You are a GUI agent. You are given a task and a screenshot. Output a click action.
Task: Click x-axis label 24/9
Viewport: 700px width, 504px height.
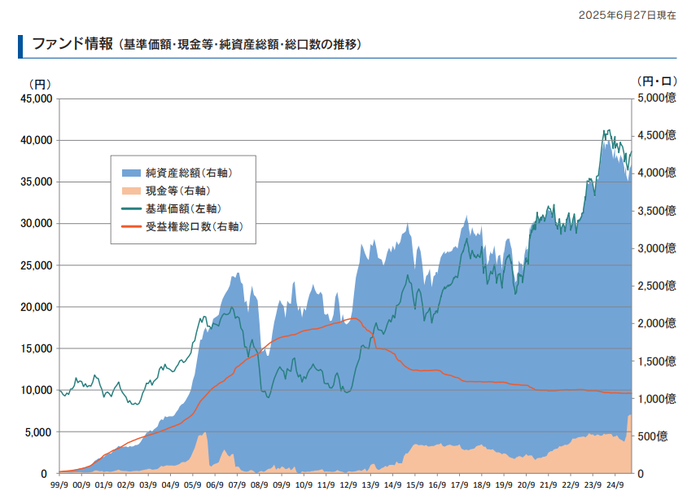click(x=615, y=485)
